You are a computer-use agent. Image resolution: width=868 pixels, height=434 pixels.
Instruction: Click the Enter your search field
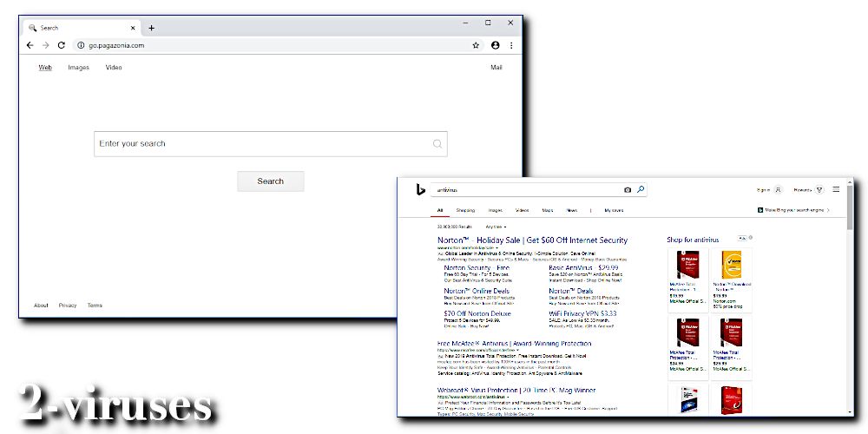coord(270,144)
